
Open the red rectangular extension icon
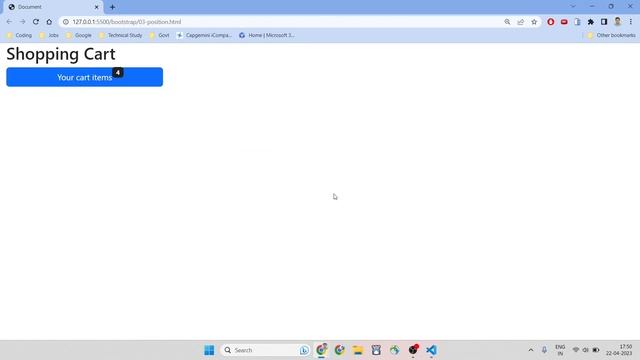click(x=564, y=22)
